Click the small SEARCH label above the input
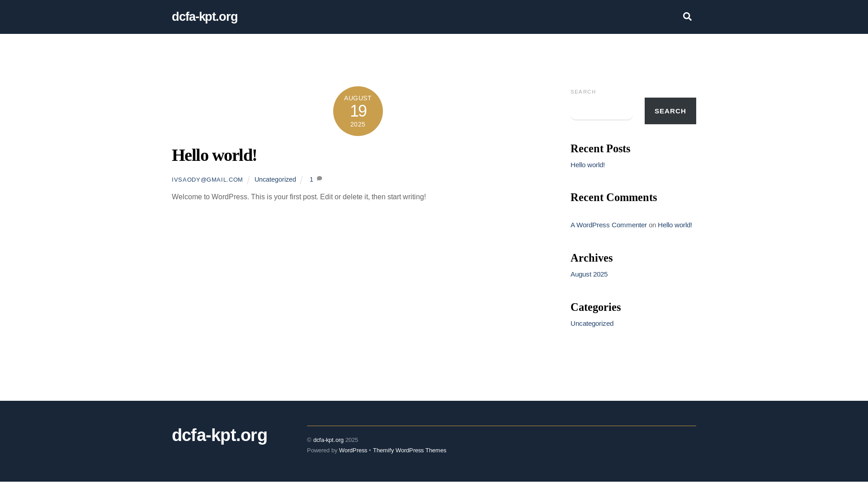868x488 pixels. pyautogui.click(x=583, y=92)
